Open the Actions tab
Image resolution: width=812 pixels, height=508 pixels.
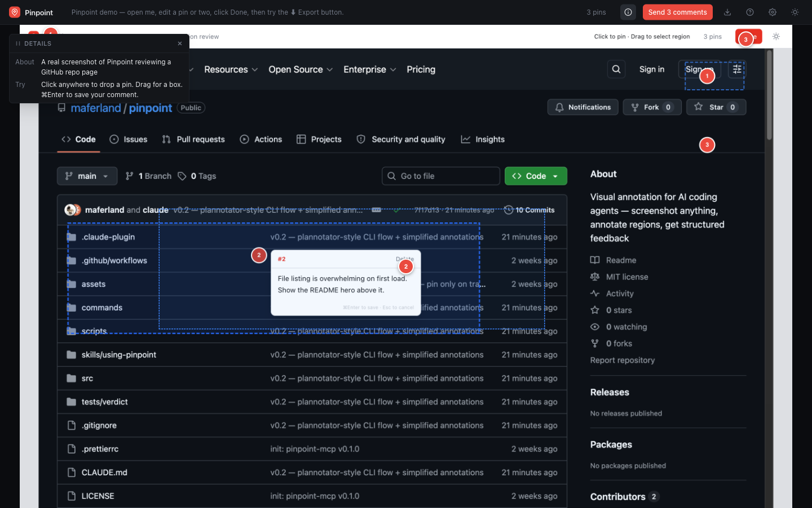pos(261,139)
